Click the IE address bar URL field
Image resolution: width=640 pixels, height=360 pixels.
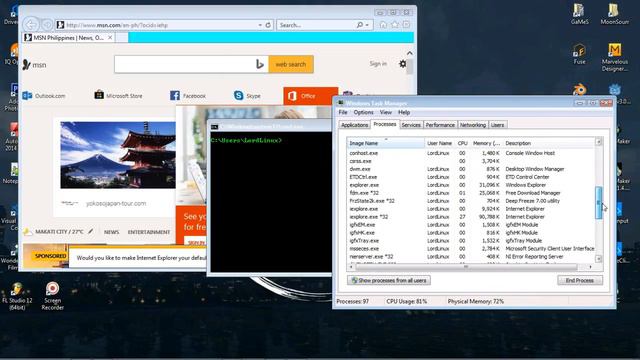pyautogui.click(x=161, y=25)
